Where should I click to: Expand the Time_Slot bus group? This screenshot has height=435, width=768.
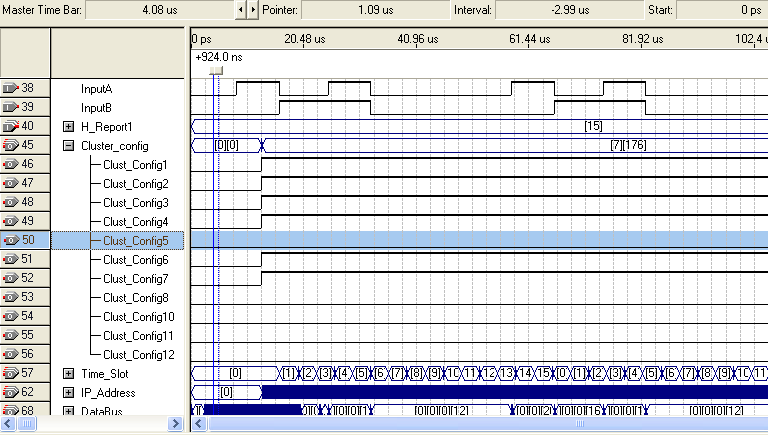click(x=69, y=373)
